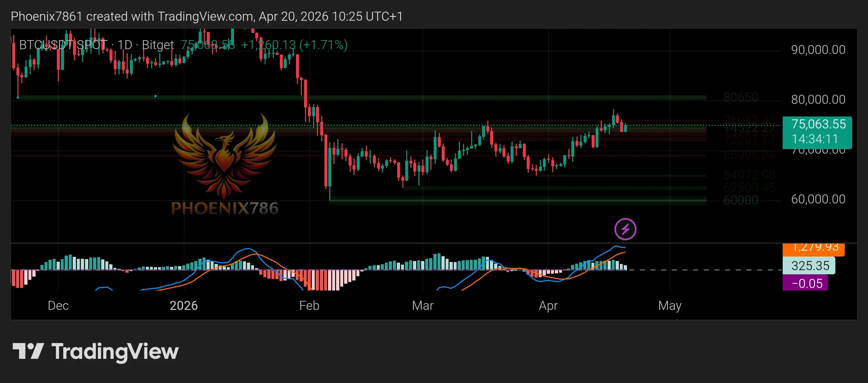
Task: Click the purple -0.05 indicator value label
Action: click(805, 283)
